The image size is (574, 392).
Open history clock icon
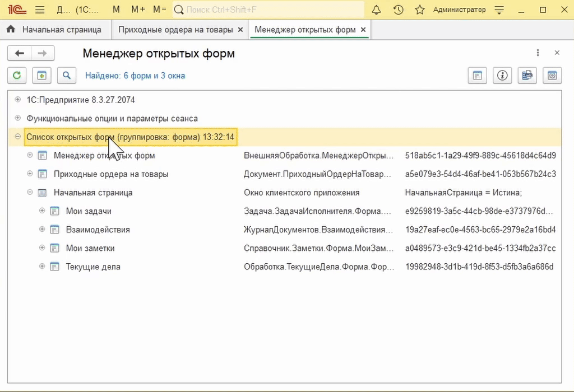point(399,10)
